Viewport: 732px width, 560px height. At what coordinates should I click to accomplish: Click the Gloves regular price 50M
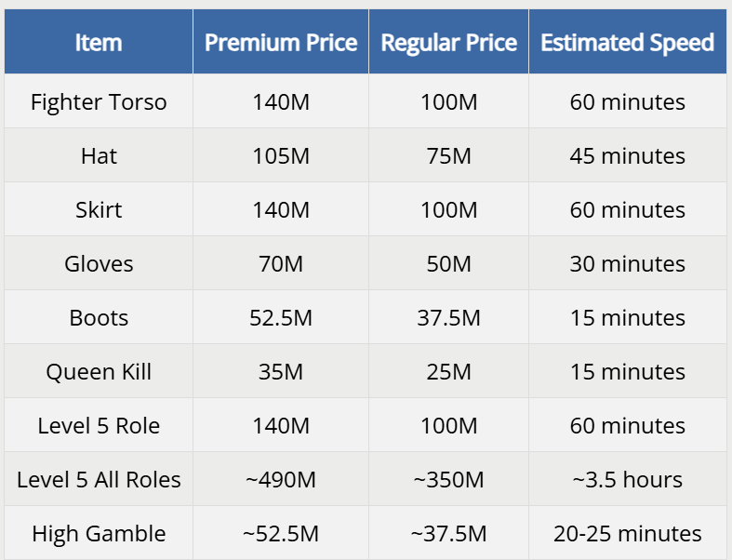[x=448, y=263]
